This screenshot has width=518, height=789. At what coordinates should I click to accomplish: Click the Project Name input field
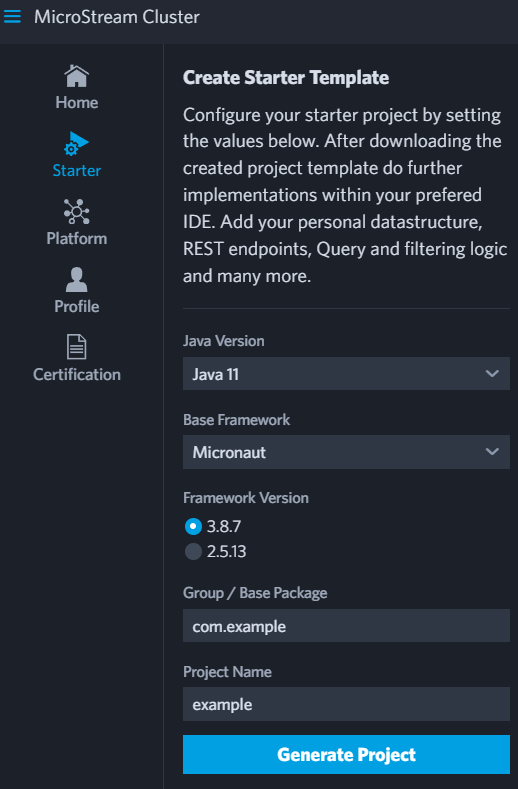point(346,704)
